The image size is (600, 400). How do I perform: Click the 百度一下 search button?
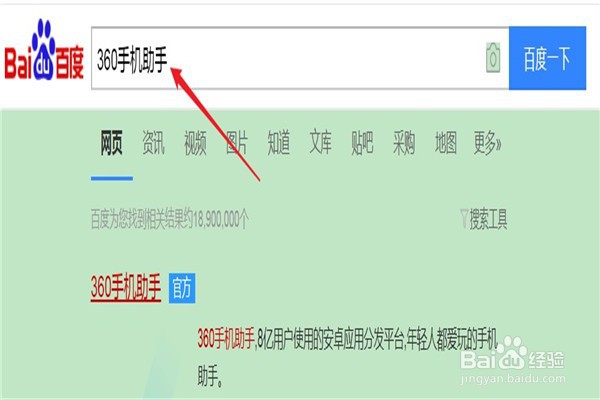(547, 58)
